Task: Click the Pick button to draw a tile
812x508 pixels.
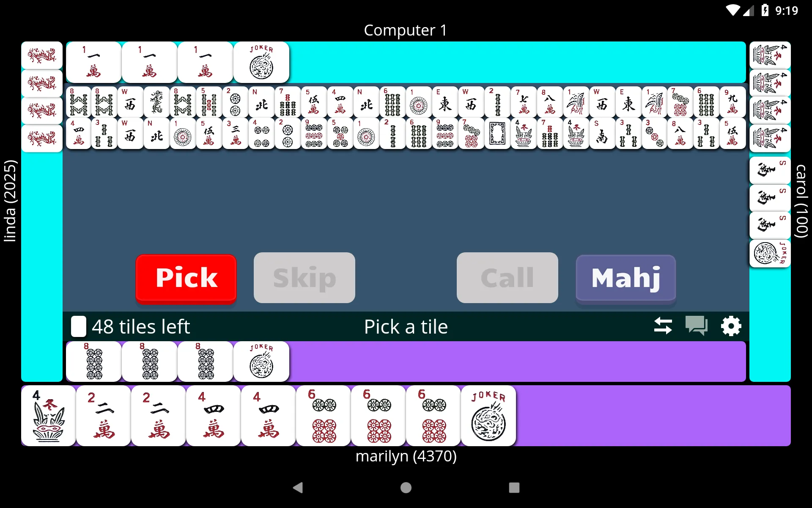Action: [185, 277]
